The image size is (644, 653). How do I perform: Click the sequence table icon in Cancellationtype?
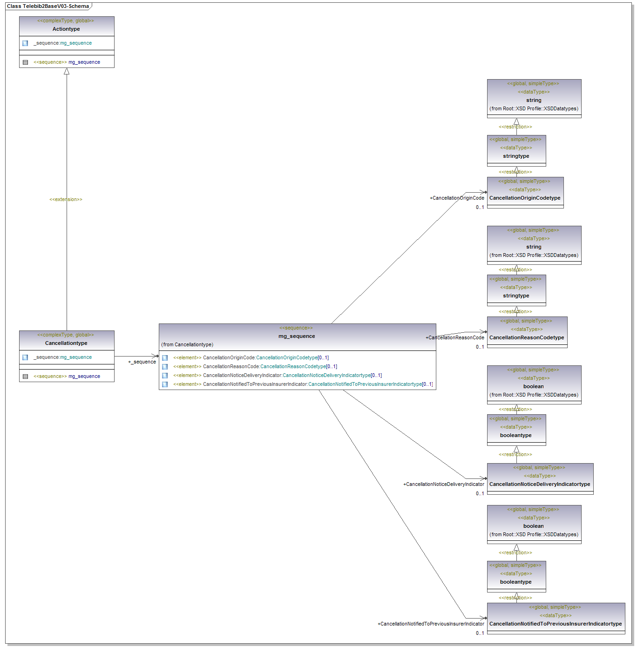point(25,377)
